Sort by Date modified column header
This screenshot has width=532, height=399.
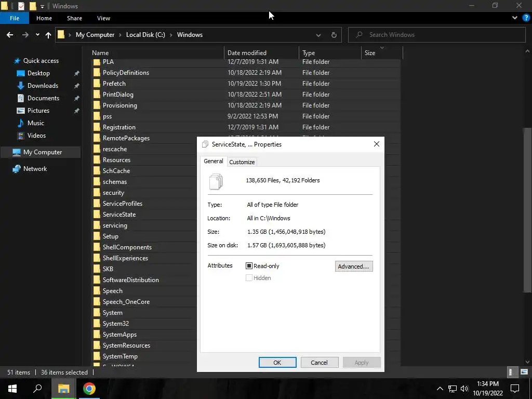point(262,53)
